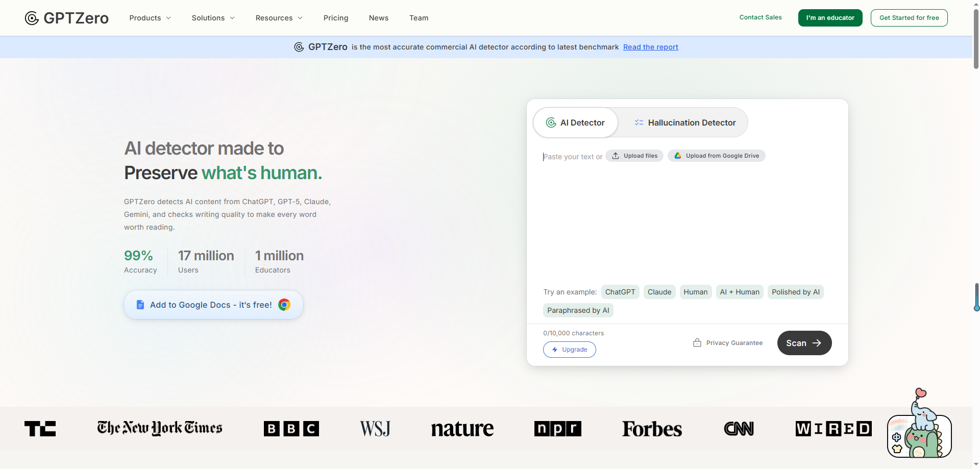Open the Pricing page
This screenshot has height=469, width=980.
coord(336,18)
